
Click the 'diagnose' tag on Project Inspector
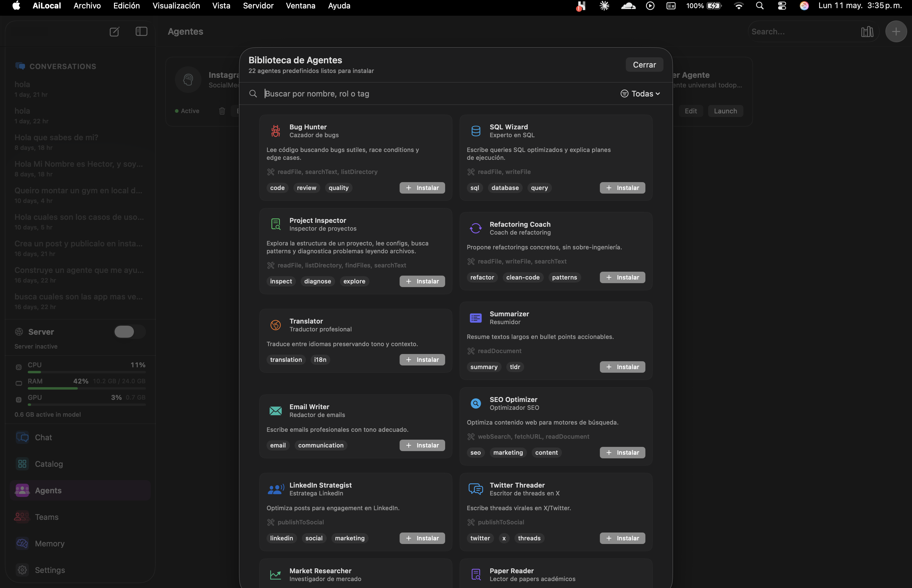coord(317,281)
